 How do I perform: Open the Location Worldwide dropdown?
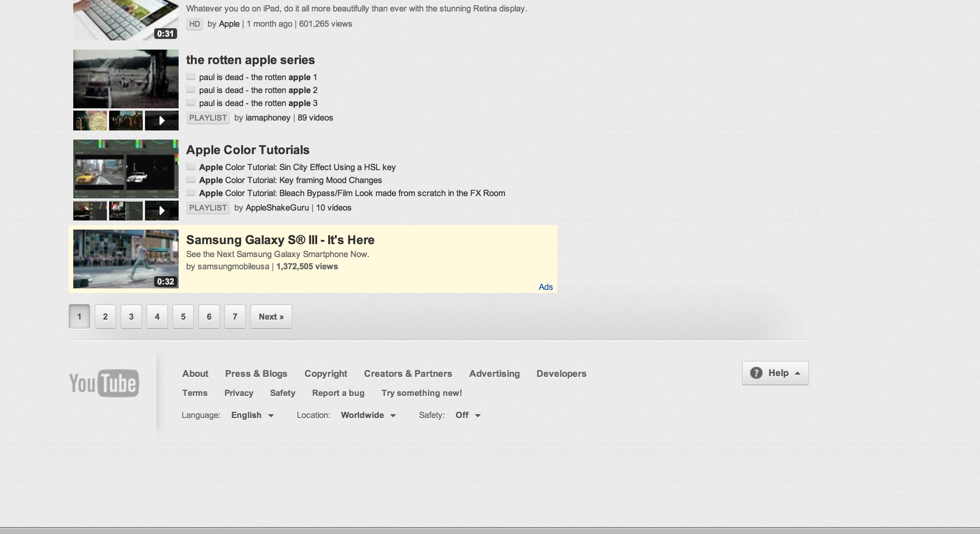368,415
